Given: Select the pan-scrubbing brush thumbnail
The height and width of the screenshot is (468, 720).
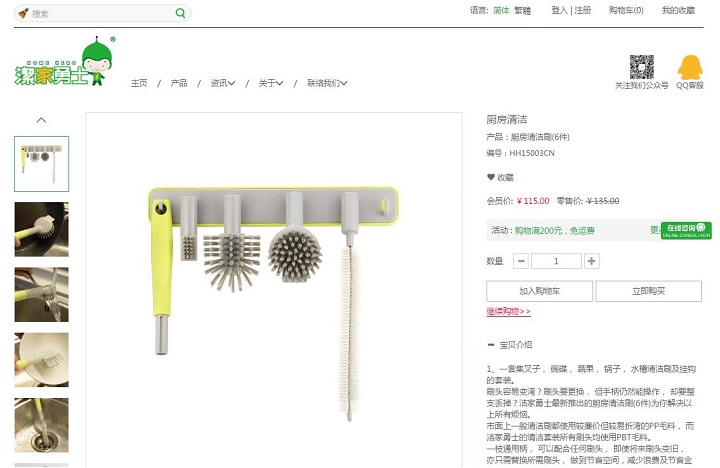Looking at the screenshot, I should click(x=41, y=229).
